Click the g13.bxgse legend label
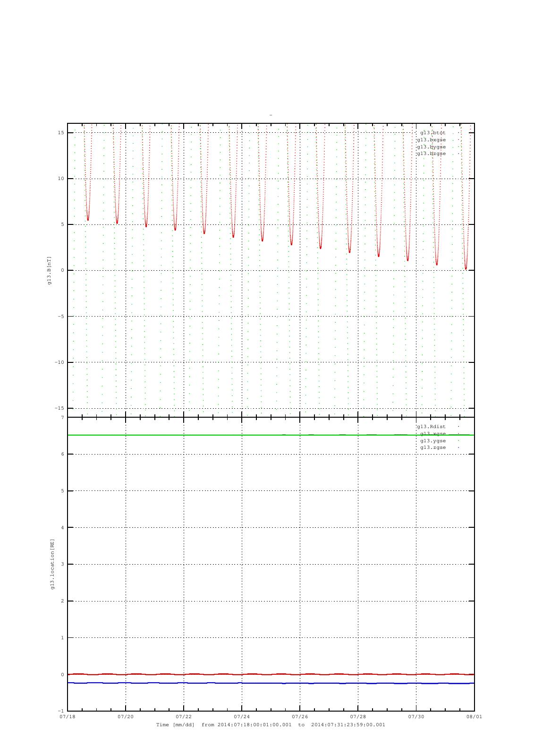Viewport: 534px width, 756px height. pyautogui.click(x=431, y=140)
